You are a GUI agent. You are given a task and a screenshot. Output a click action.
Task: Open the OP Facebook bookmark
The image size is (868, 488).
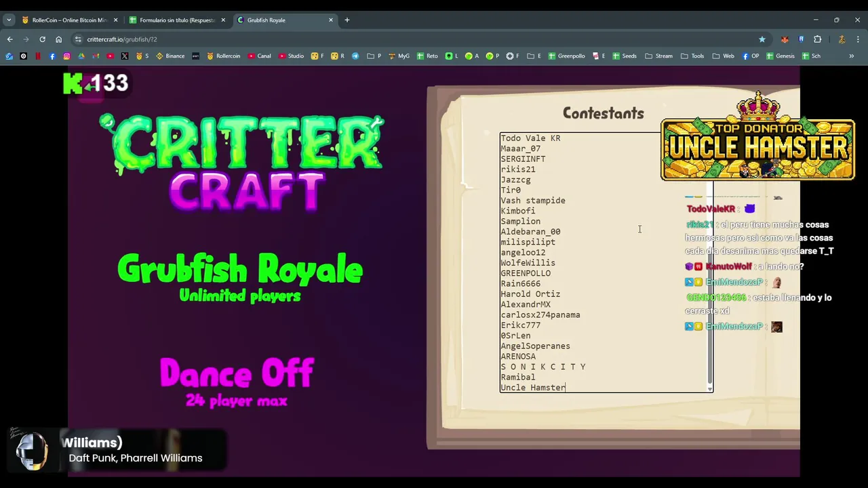[x=751, y=56]
